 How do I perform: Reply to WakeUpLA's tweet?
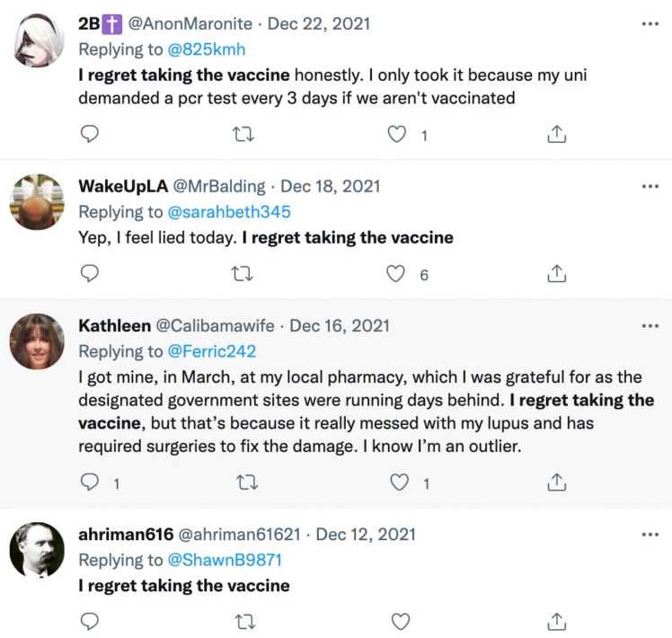point(89,273)
